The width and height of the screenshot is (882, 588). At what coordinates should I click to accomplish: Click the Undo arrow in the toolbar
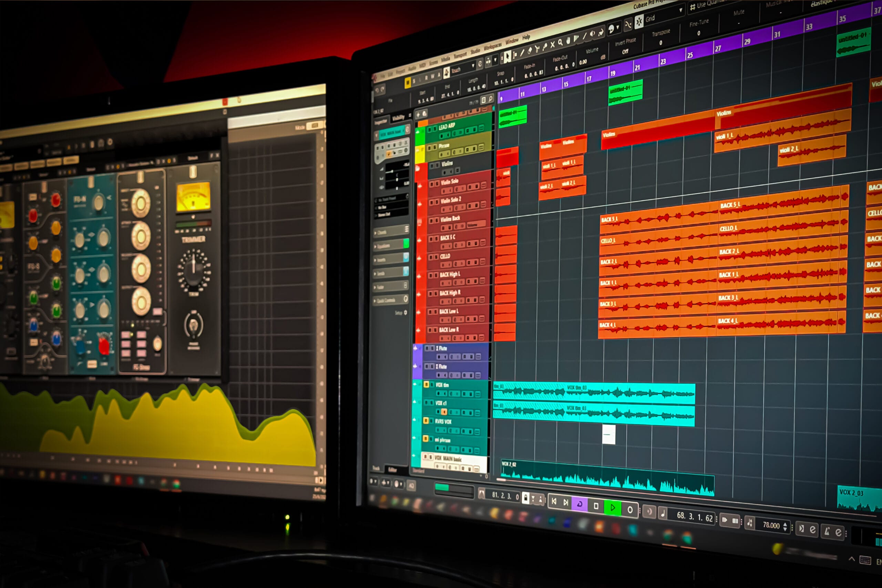[x=377, y=91]
